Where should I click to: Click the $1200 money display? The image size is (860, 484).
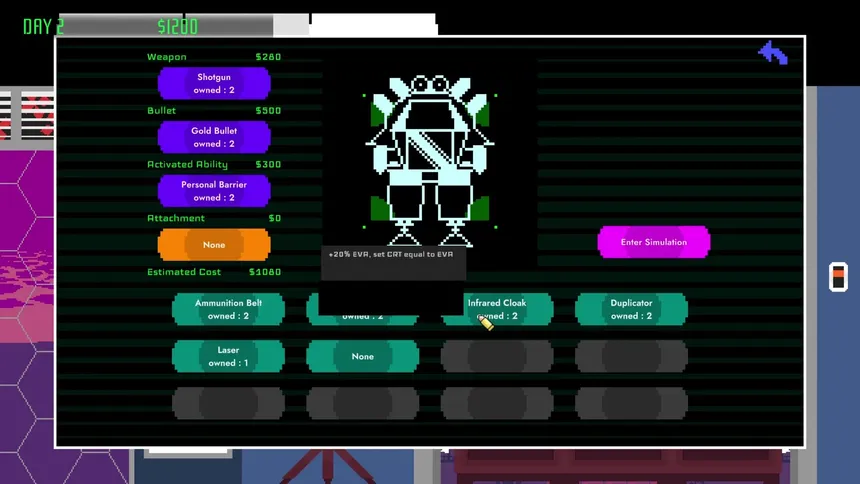[177, 27]
